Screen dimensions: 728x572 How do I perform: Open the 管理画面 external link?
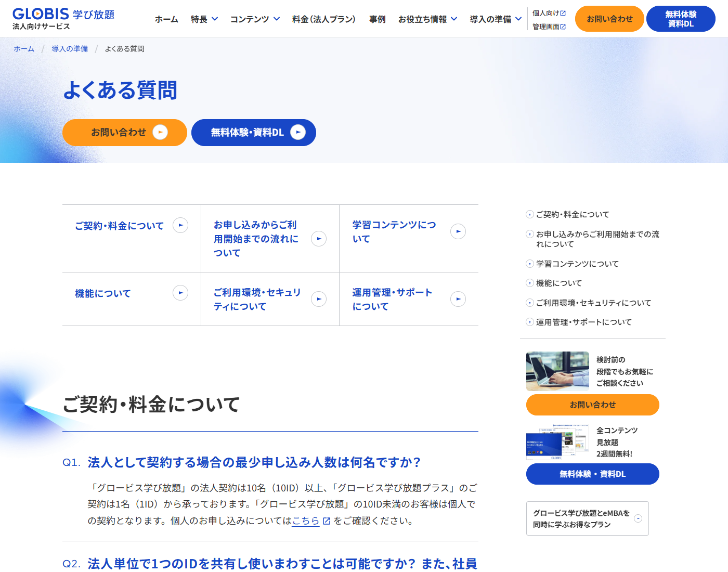point(549,27)
